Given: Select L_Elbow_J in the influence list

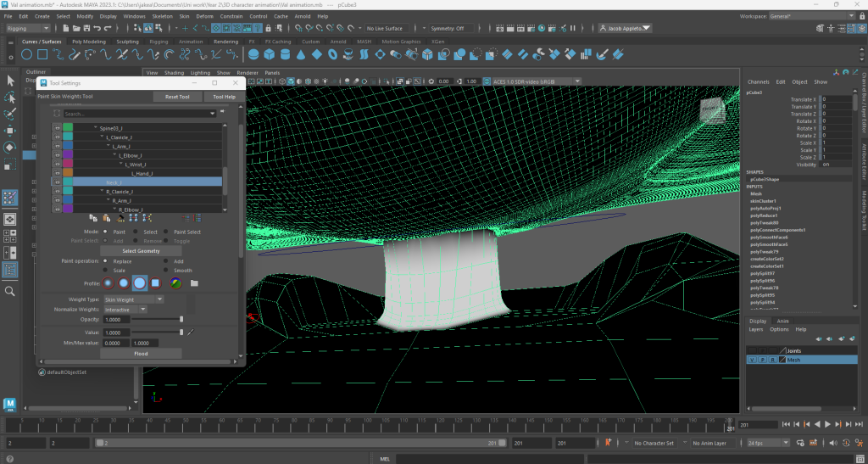Looking at the screenshot, I should click(x=131, y=155).
